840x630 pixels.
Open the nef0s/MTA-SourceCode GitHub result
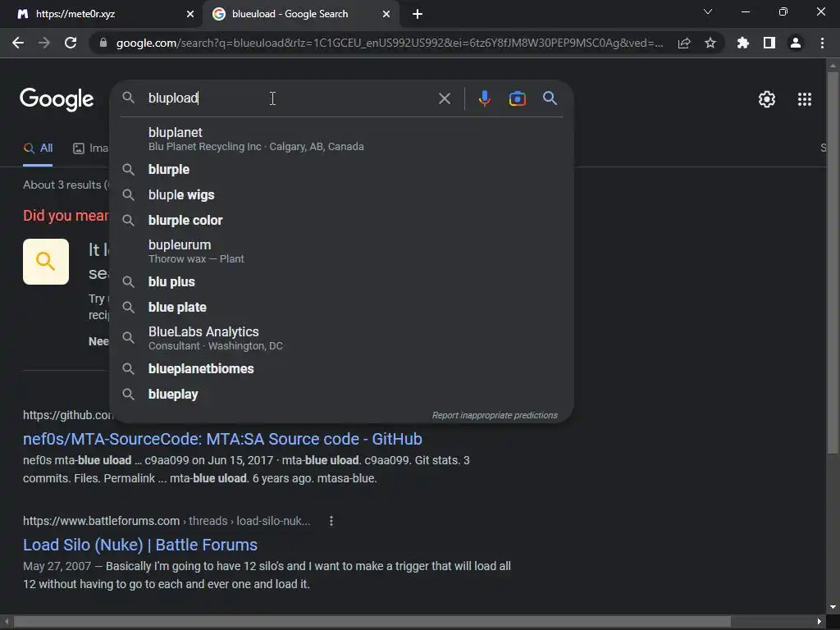click(x=222, y=440)
